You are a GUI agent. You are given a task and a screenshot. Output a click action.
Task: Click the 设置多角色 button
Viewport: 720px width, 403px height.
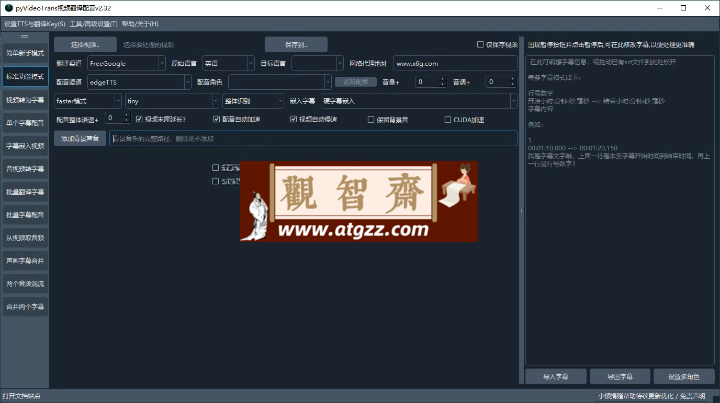click(x=684, y=376)
